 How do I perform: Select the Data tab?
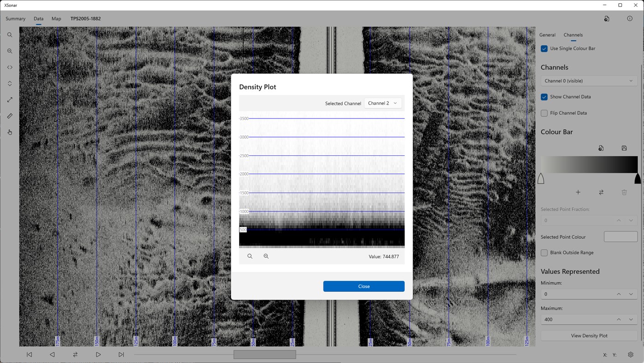pyautogui.click(x=38, y=19)
